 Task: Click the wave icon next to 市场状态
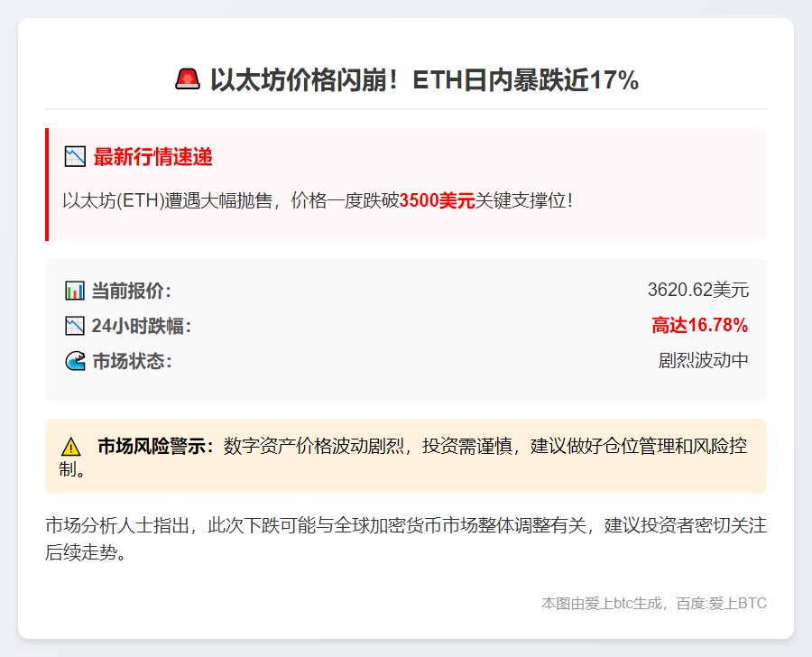click(x=75, y=361)
